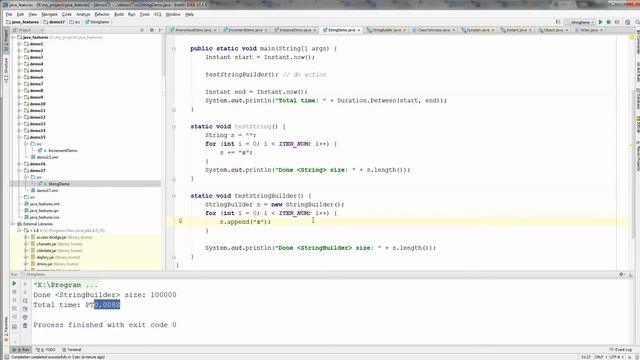Close the AnonymousDemo.java editor tab
Image resolution: width=640 pixels, height=360 pixels.
(215, 30)
